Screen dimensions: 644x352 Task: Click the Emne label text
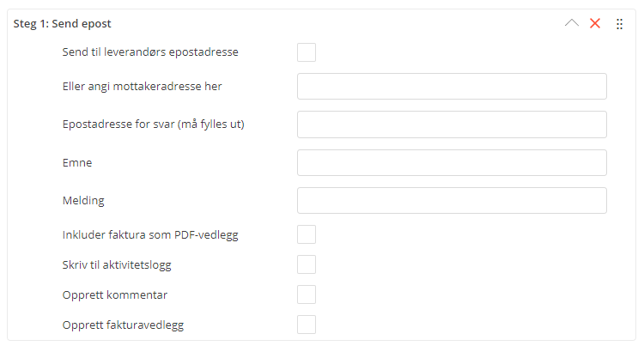pyautogui.click(x=77, y=162)
